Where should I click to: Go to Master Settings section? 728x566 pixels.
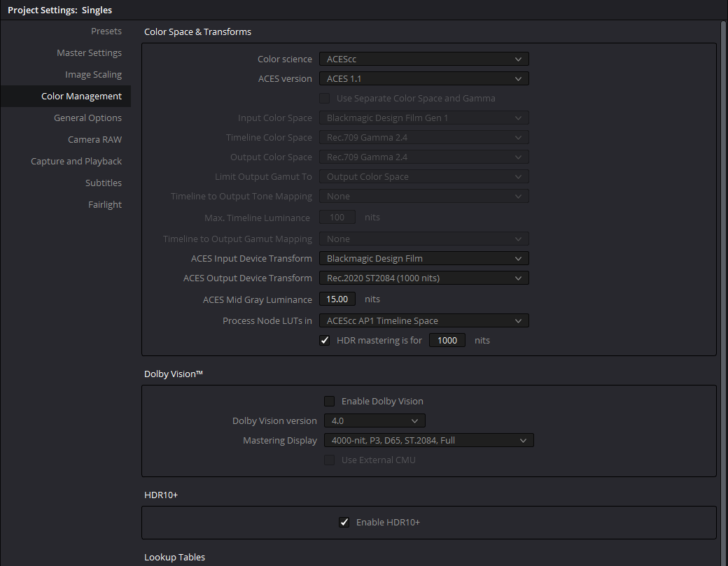pos(89,53)
